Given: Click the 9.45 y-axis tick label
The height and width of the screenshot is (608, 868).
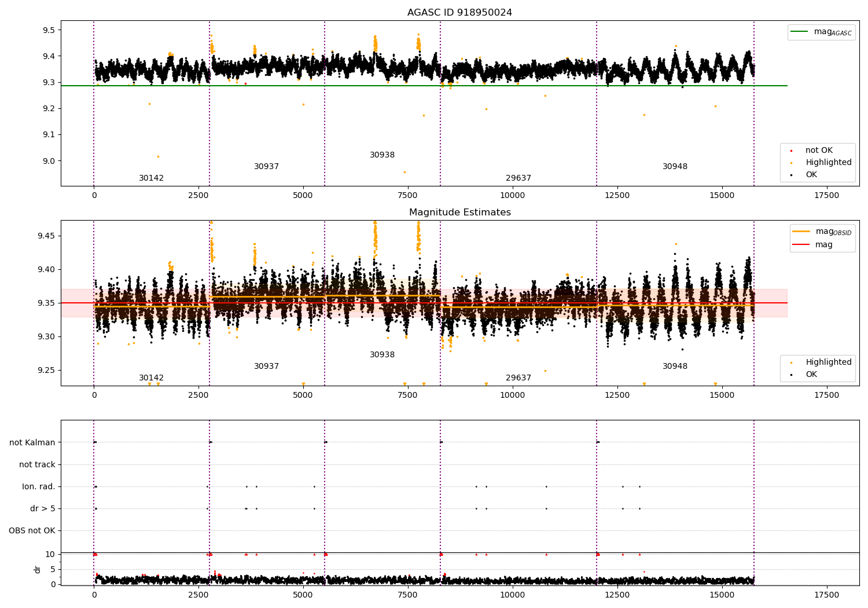Looking at the screenshot, I should [46, 236].
